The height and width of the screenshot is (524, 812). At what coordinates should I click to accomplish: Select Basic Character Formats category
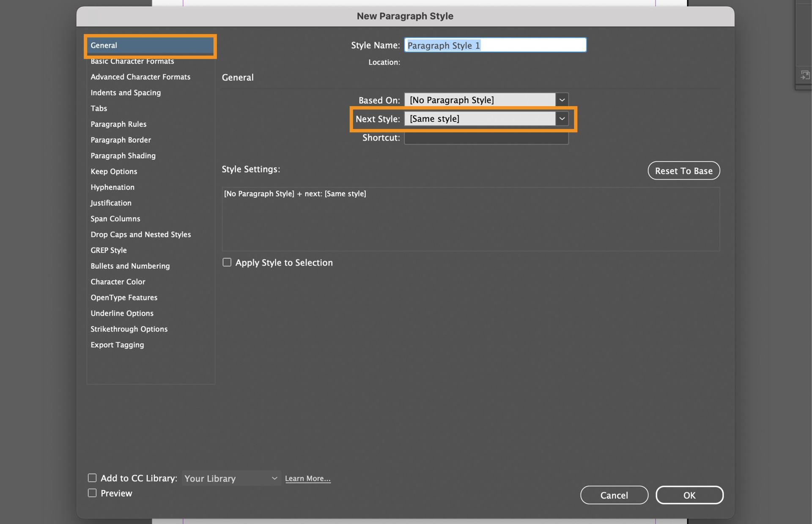coord(132,62)
